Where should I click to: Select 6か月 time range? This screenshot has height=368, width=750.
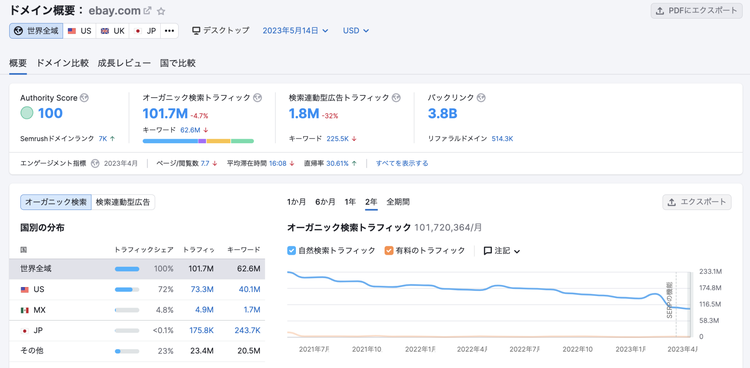click(x=325, y=202)
